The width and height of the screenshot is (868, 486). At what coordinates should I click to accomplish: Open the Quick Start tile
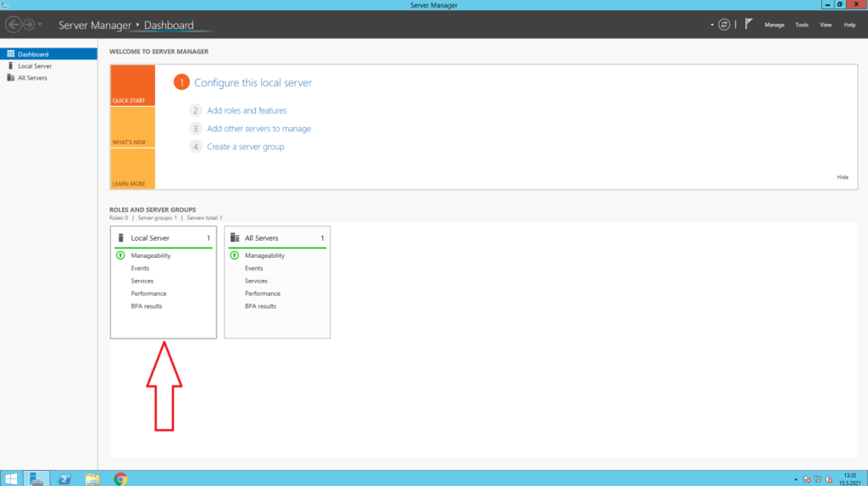132,86
